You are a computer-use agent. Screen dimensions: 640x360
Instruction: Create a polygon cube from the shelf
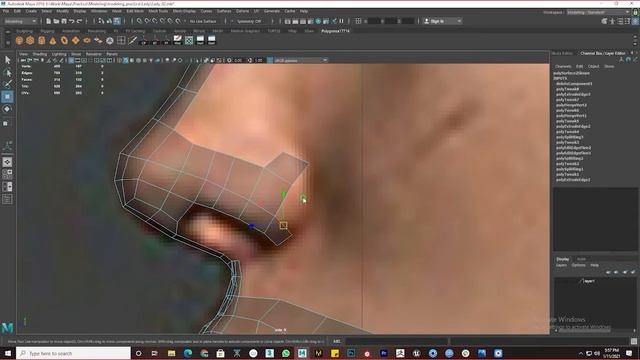pos(30,40)
